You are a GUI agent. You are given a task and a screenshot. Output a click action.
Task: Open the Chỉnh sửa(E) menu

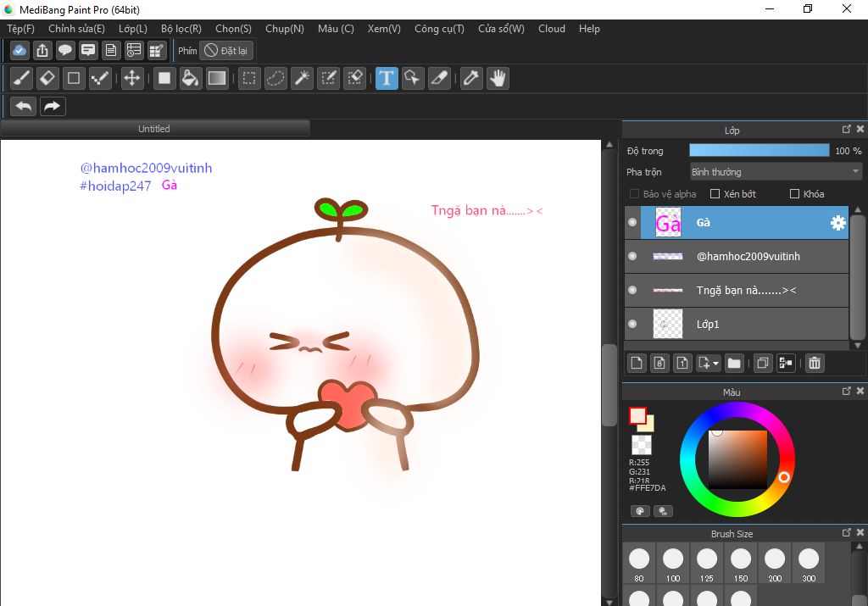[x=76, y=29]
